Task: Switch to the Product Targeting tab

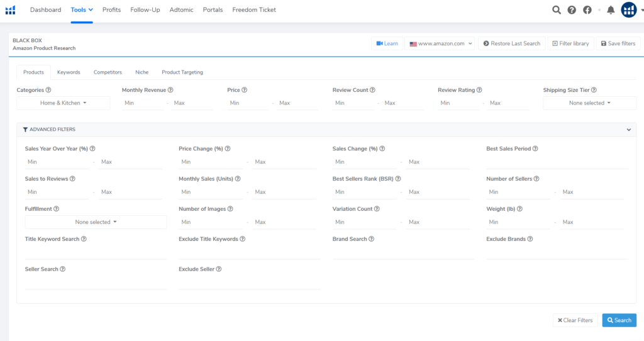Action: pos(182,72)
